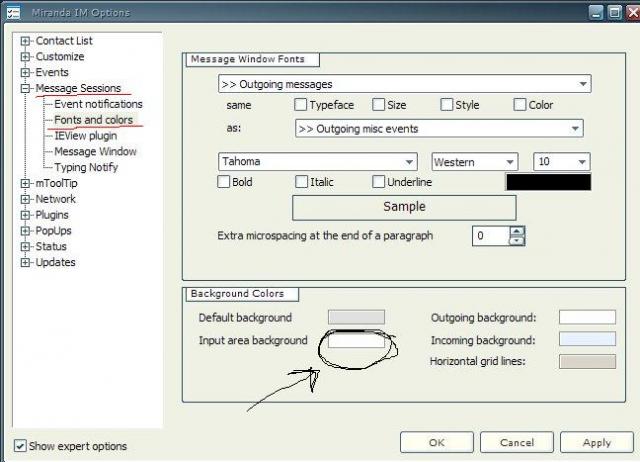Image resolution: width=640 pixels, height=462 pixels.
Task: Expand the mToolTip tree node
Action: tap(25, 183)
